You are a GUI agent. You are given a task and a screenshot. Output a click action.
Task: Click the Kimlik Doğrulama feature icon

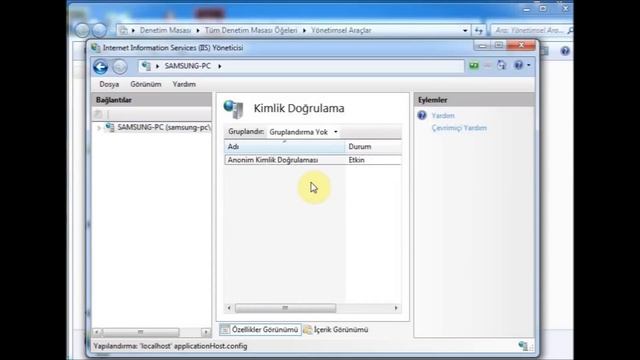click(x=234, y=109)
